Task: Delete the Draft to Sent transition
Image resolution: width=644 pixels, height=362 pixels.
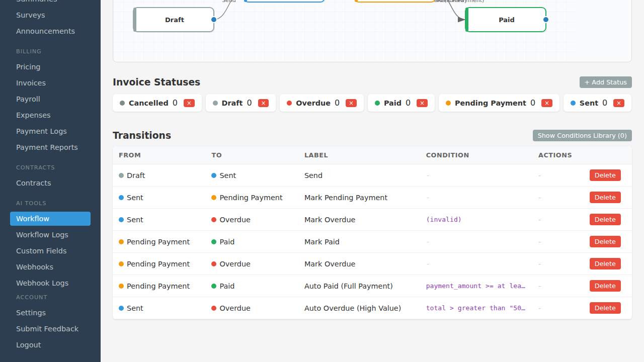Action: point(605,175)
